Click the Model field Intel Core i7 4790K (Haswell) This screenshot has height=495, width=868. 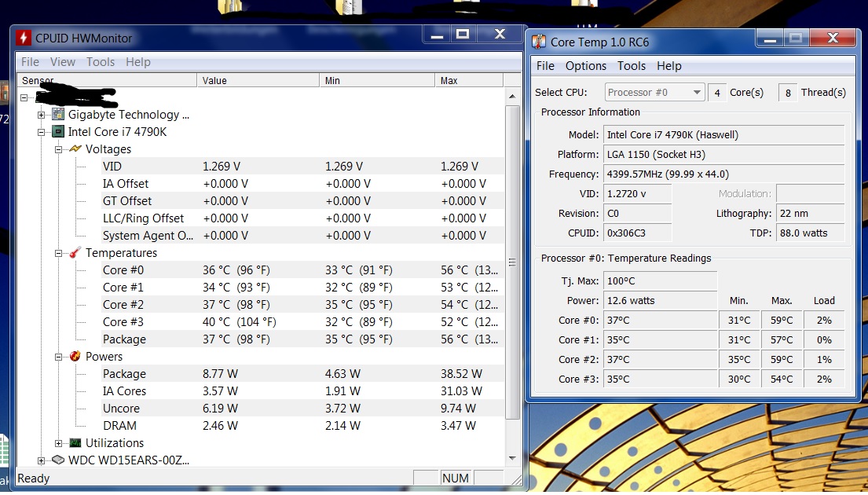pyautogui.click(x=724, y=134)
